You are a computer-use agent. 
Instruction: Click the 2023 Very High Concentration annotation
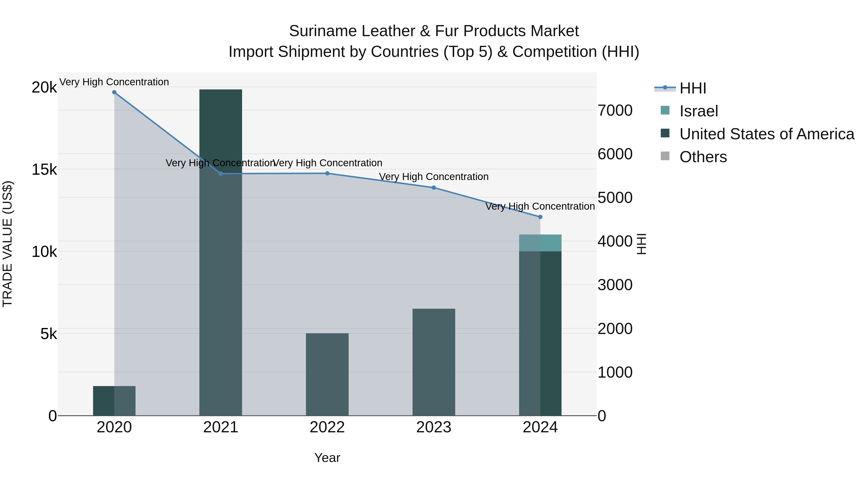tap(434, 177)
